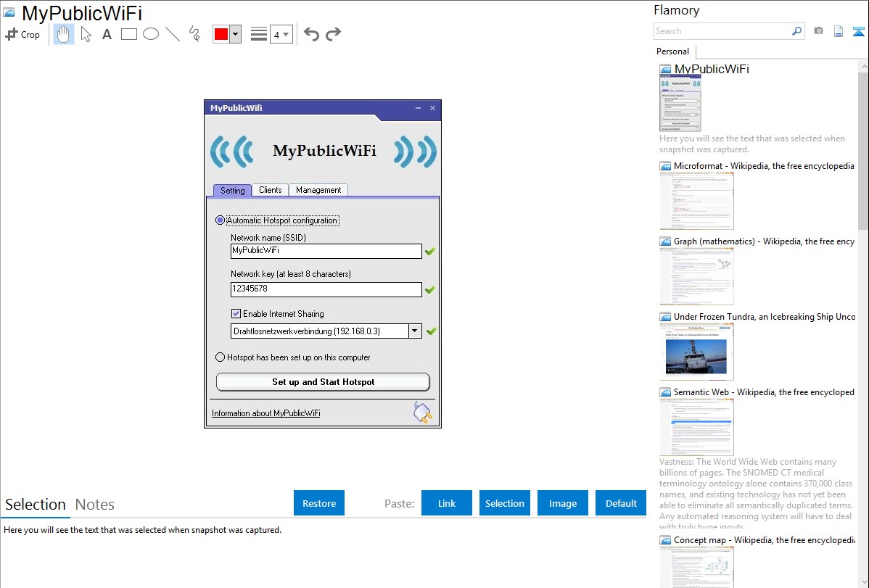This screenshot has height=588, width=869.
Task: Click the Graph (mathematics) - Wikipedia title
Action: (764, 241)
